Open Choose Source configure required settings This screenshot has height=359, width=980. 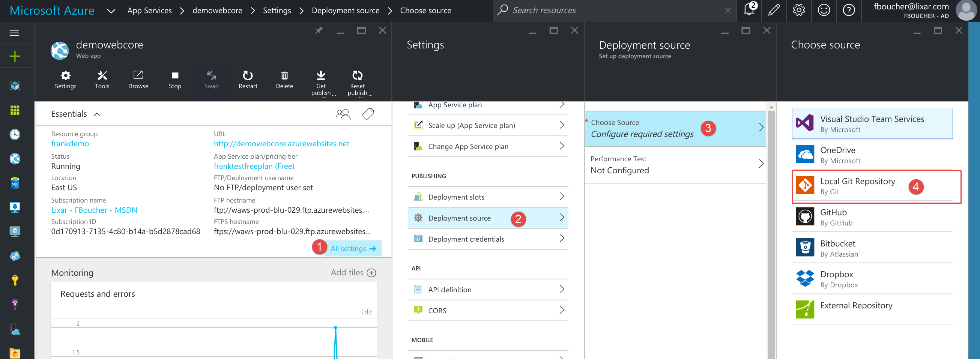(675, 129)
